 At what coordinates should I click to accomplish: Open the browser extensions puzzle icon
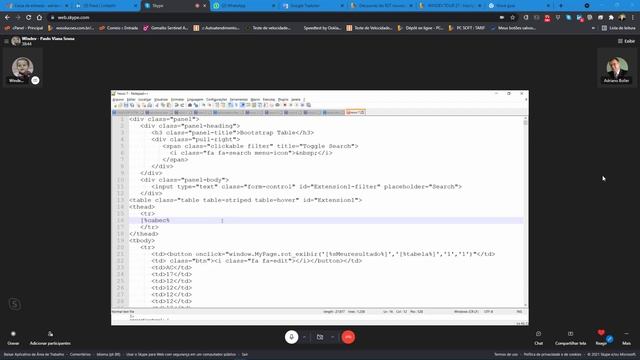click(611, 18)
